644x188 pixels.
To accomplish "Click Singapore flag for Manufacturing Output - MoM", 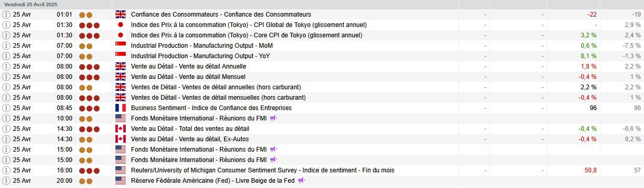I will point(121,46).
